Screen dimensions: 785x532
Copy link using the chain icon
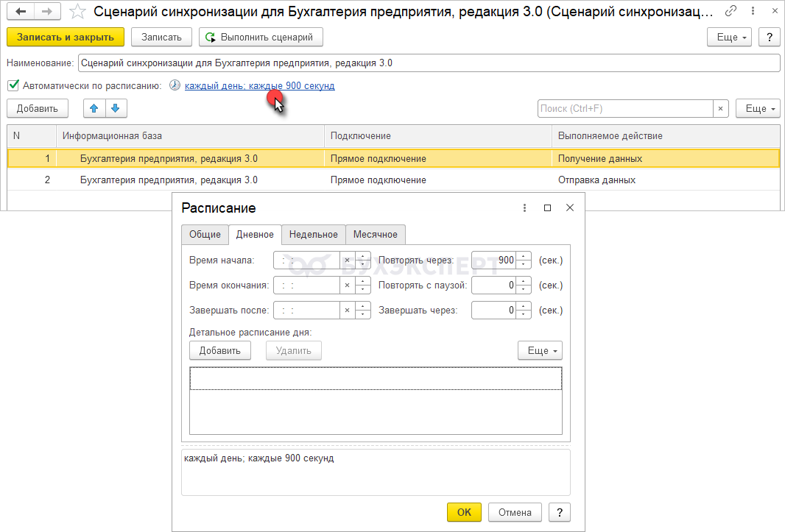click(730, 12)
